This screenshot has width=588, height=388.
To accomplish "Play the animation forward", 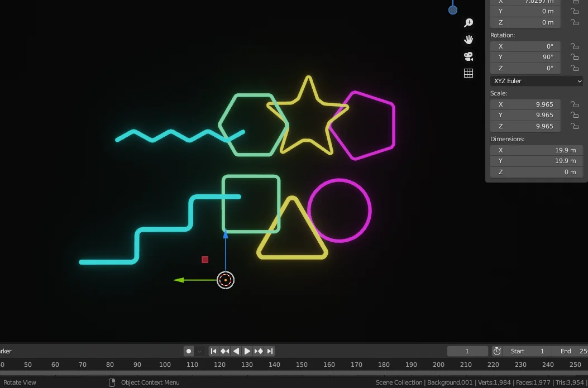I will point(247,351).
